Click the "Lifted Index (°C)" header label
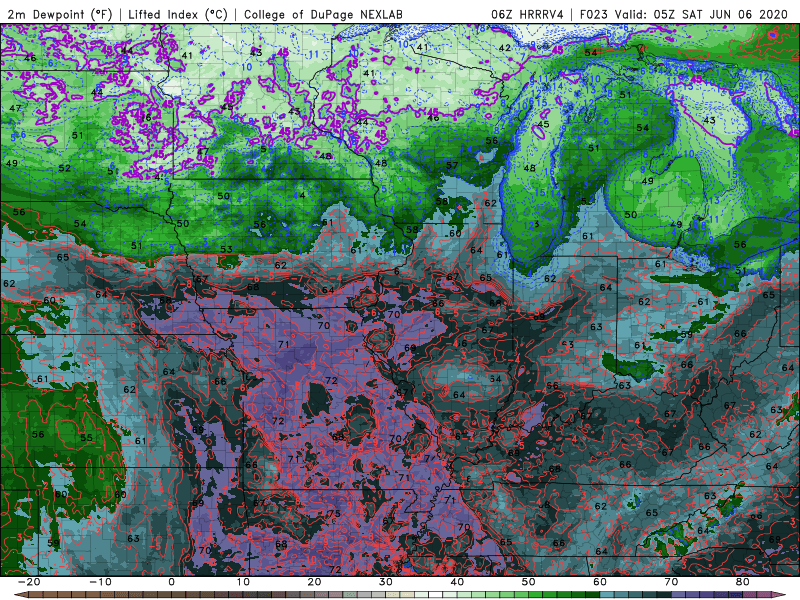 [178, 14]
